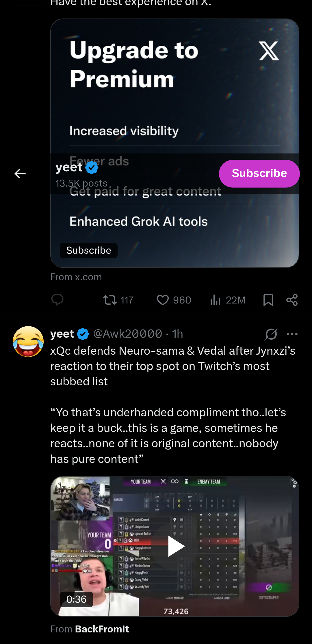312x644 pixels.
Task: Open the BackFromIt source link
Action: (x=102, y=629)
